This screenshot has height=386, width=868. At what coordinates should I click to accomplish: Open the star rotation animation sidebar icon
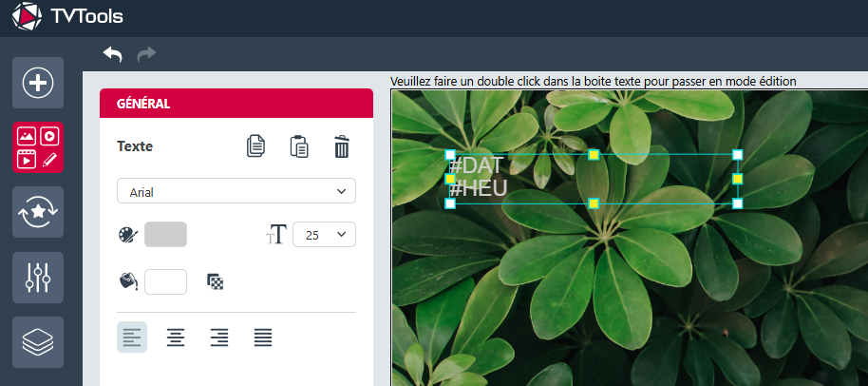point(38,212)
